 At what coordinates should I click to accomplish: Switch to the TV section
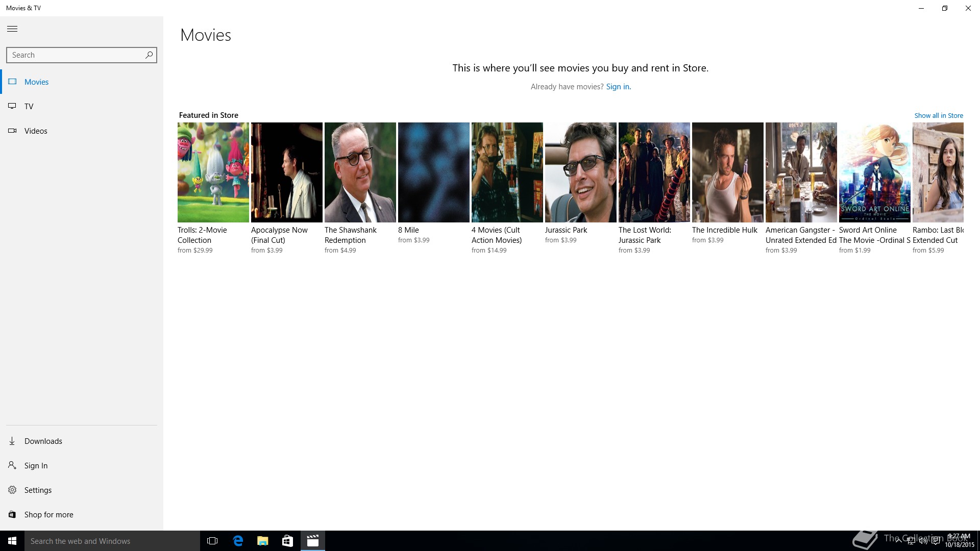pyautogui.click(x=29, y=106)
